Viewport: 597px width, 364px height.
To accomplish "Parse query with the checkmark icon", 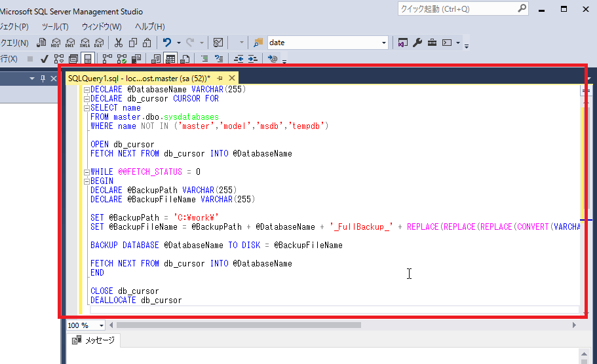I will (44, 59).
